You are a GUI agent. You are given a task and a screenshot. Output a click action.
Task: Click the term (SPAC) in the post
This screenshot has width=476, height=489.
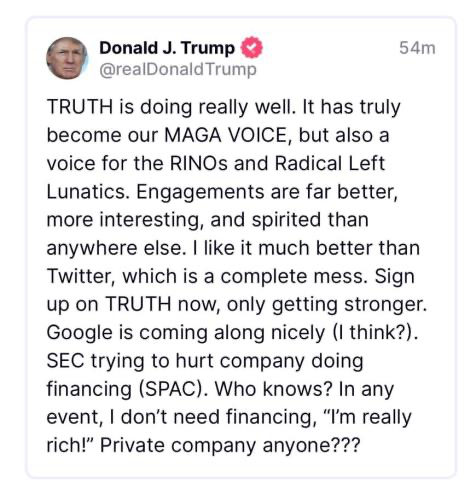coord(173,389)
